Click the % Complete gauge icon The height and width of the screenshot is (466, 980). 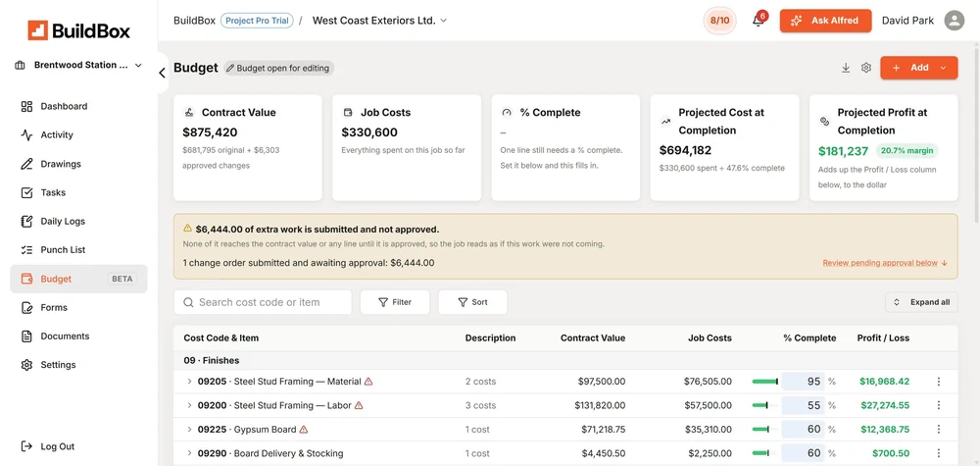click(507, 113)
